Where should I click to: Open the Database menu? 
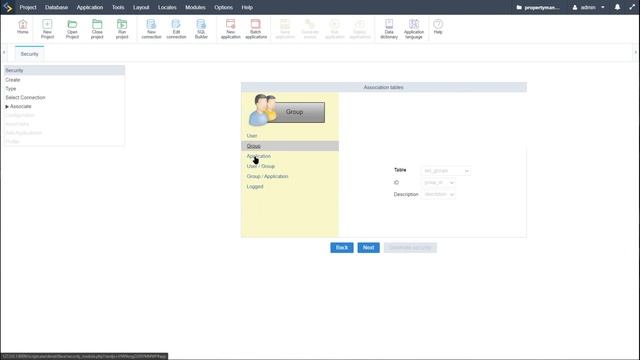(56, 7)
